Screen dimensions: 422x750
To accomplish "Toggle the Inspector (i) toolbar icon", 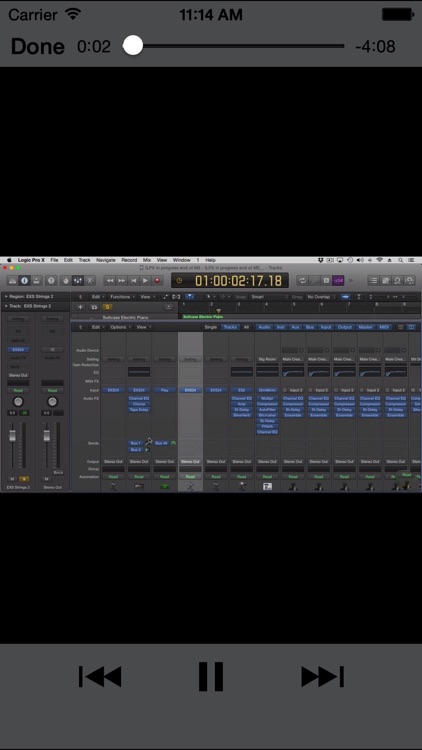I will tap(24, 281).
